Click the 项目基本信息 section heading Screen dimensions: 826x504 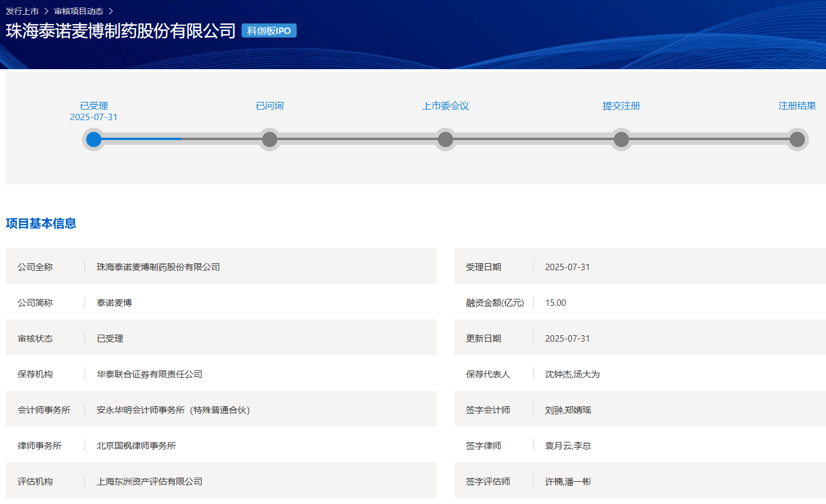click(x=41, y=223)
